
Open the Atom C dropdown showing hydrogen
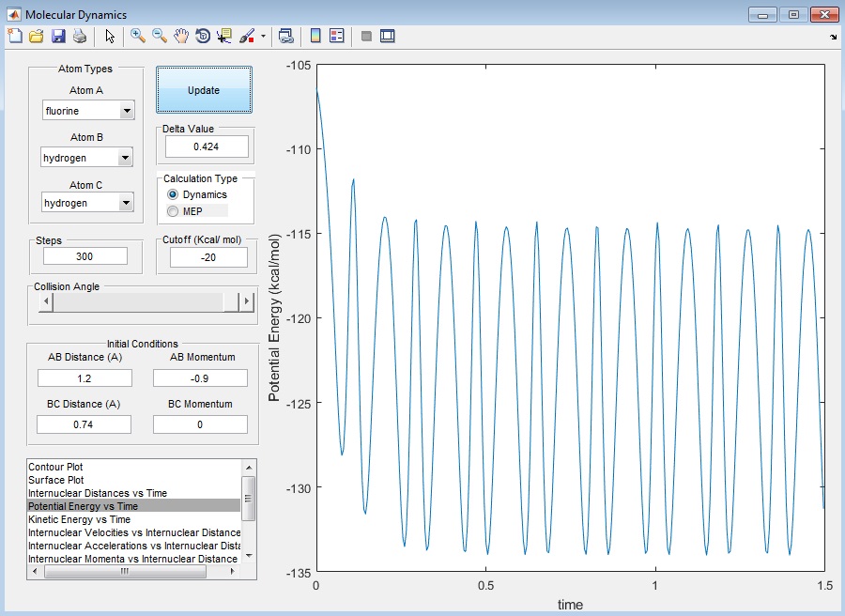pos(87,203)
